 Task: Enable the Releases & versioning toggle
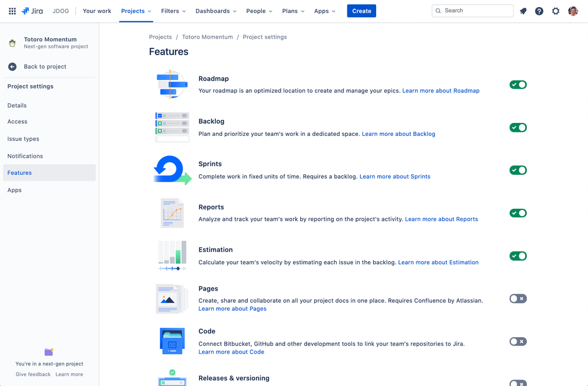click(518, 383)
